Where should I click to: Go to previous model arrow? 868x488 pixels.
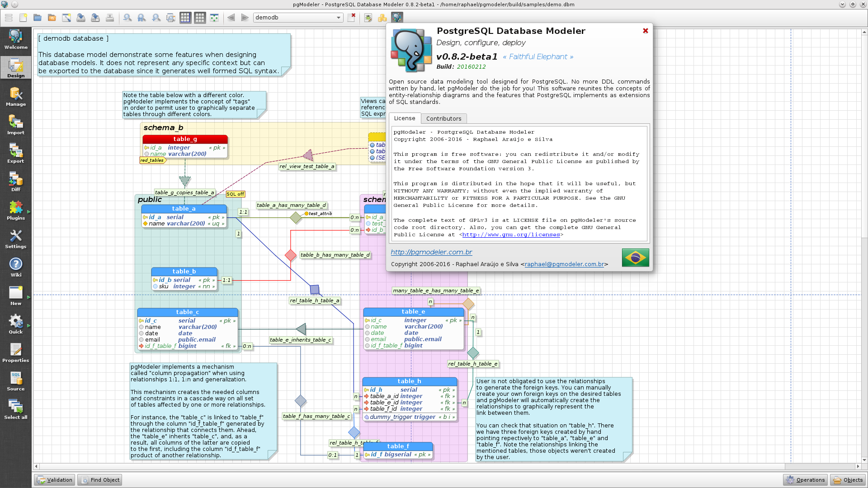(x=231, y=18)
